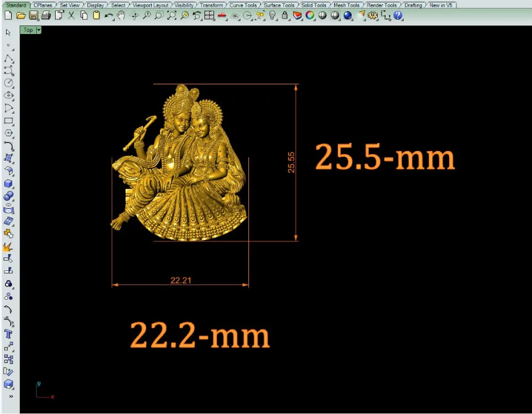
Task: Select the Circle tool in sidebar
Action: (9, 83)
